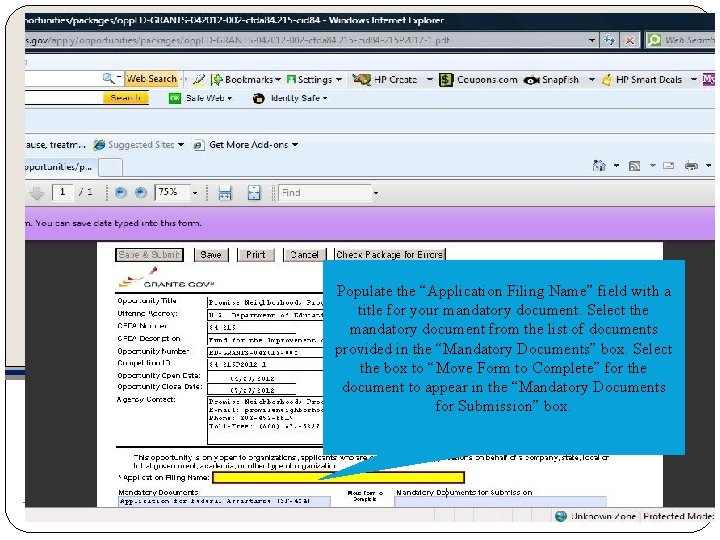The width and height of the screenshot is (720, 540).
Task: Click the Home icon in command bar
Action: [599, 165]
